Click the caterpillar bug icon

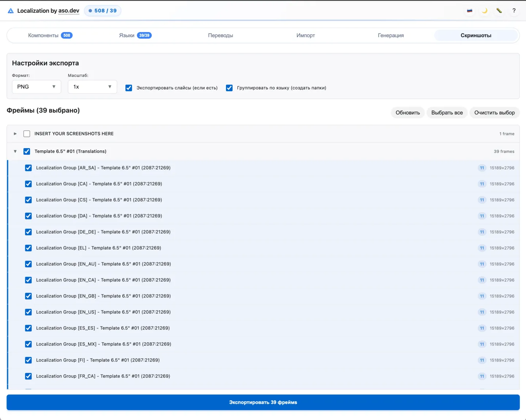[499, 11]
